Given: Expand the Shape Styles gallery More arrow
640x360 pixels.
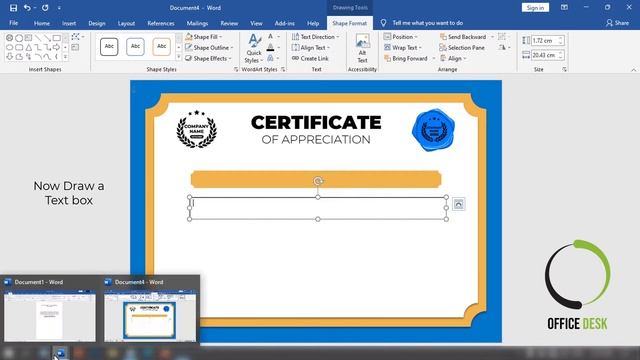Looking at the screenshot, I should click(179, 57).
